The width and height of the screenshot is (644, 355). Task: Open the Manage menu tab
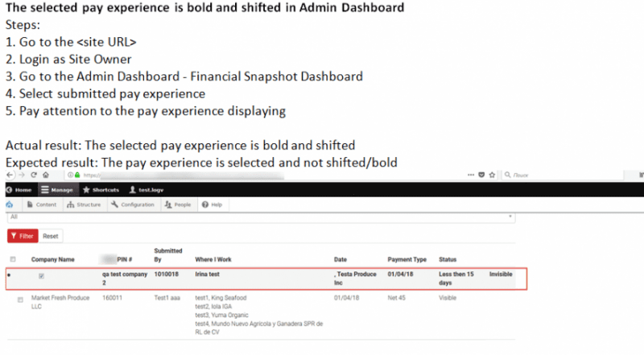(57, 190)
